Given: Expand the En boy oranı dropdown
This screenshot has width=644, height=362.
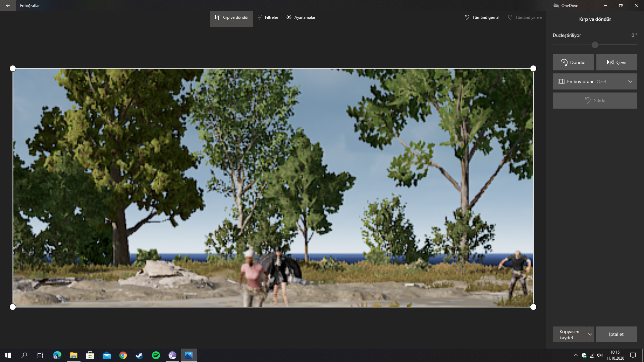Looking at the screenshot, I should [595, 81].
